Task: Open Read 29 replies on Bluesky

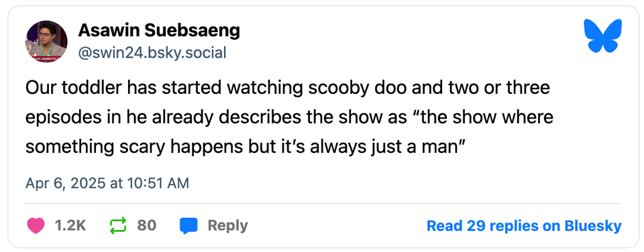Action: click(x=524, y=226)
